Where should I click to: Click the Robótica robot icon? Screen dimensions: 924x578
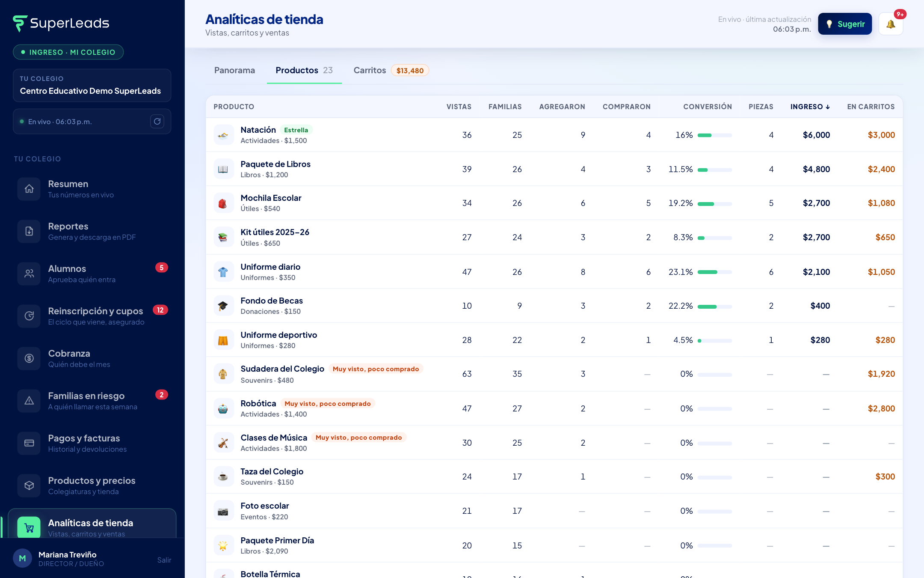223,408
